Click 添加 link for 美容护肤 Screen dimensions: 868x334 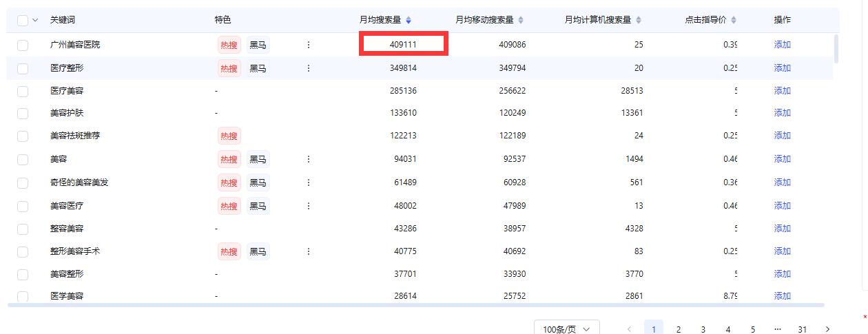click(782, 113)
